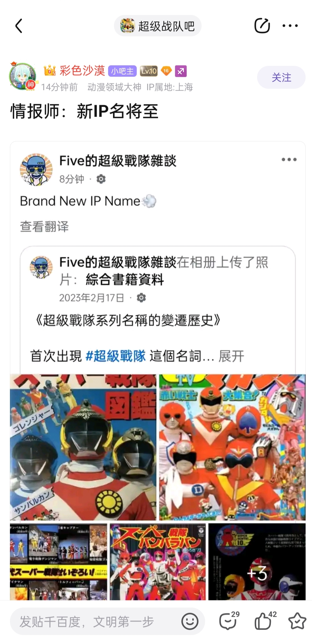The width and height of the screenshot is (312, 644).
Task: Open the embedded post's three-dot options
Action: (289, 159)
